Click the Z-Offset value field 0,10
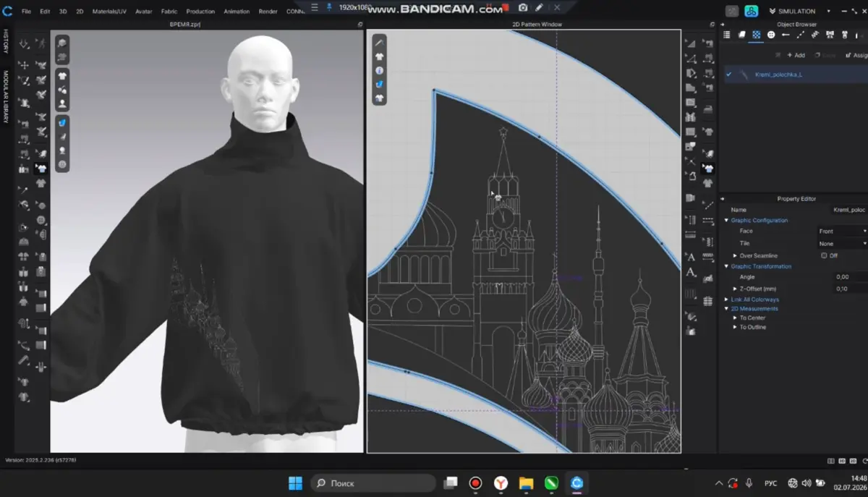Image resolution: width=868 pixels, height=497 pixels. click(851, 289)
